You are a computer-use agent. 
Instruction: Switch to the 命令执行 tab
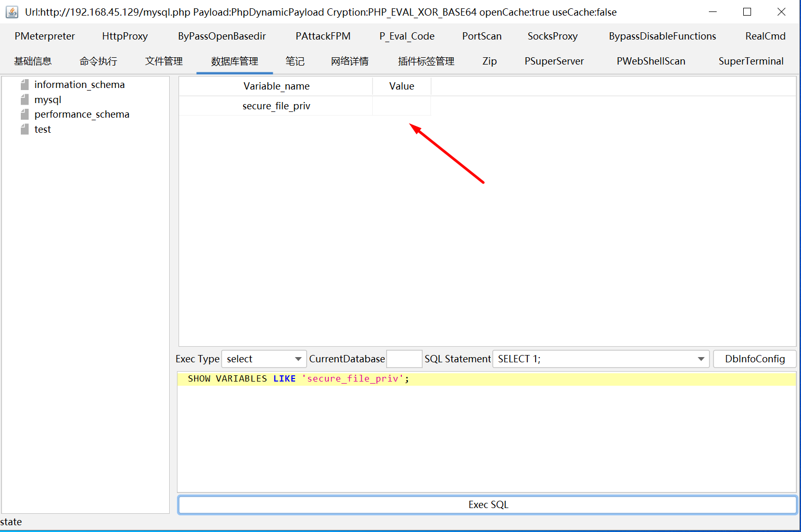[98, 61]
